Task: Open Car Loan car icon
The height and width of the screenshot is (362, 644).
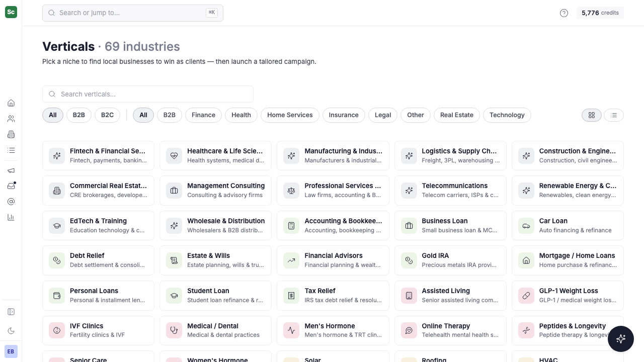Action: tap(526, 226)
